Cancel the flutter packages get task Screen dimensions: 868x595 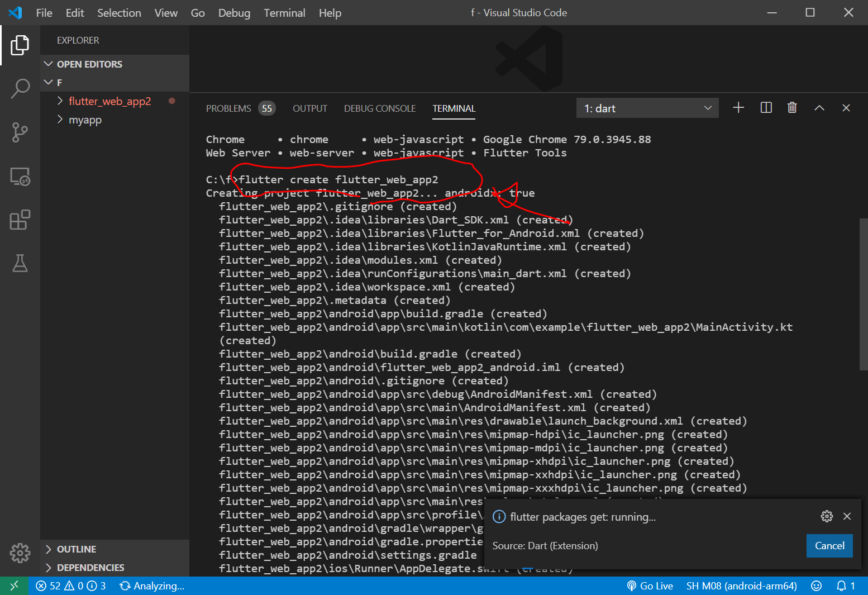pos(829,546)
